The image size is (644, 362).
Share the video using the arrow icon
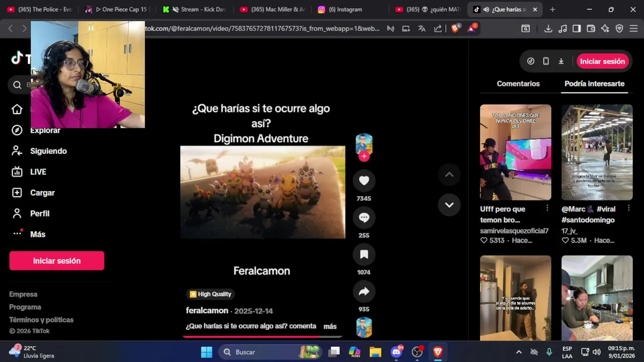(x=364, y=292)
